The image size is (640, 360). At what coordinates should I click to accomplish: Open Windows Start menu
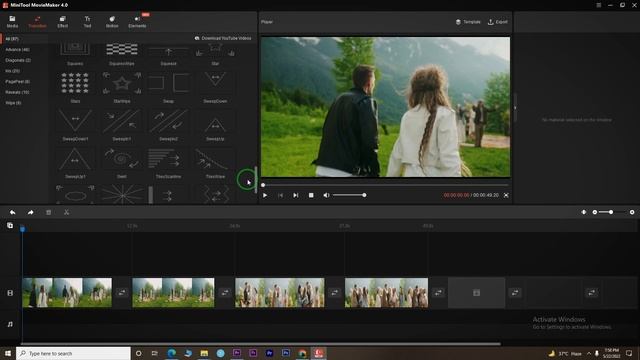7,353
